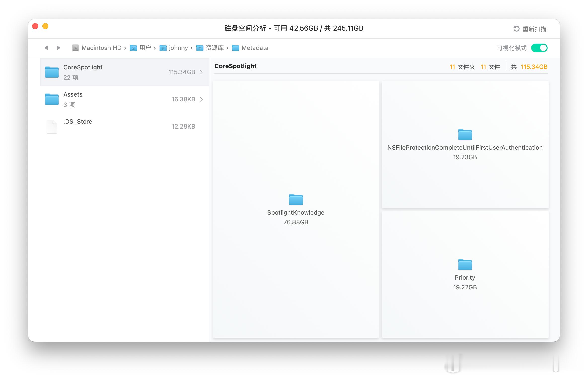Close the window with the red button
588x379 pixels.
point(35,26)
